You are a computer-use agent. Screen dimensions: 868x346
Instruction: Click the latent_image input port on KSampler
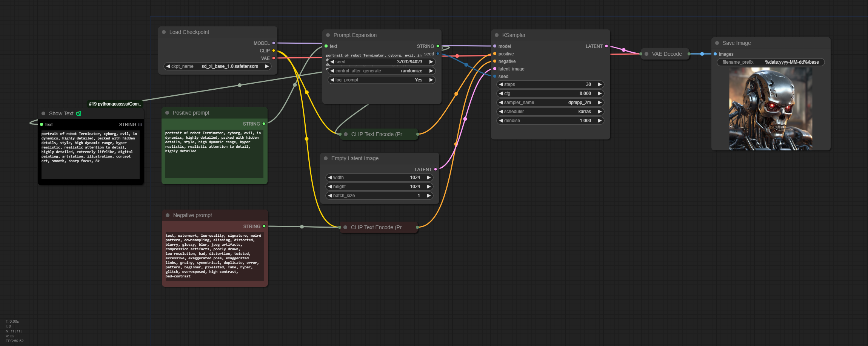click(495, 69)
